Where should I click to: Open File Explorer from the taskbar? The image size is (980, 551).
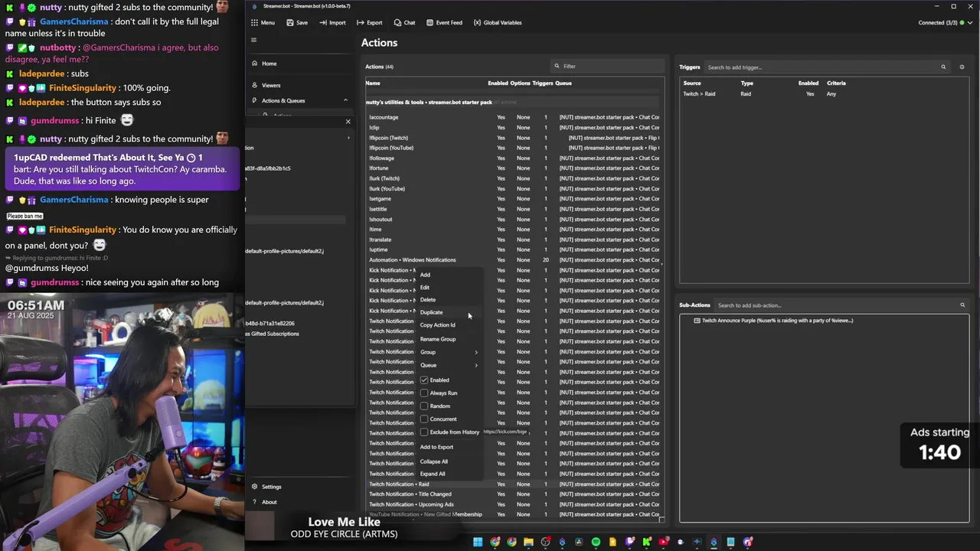[528, 542]
